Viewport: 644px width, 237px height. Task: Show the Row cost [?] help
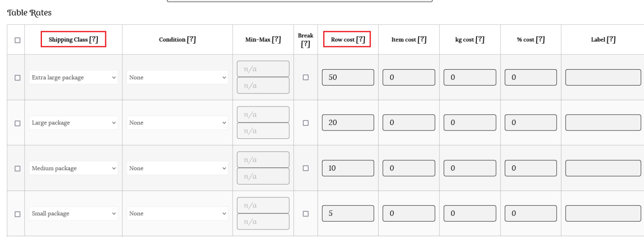click(x=361, y=40)
